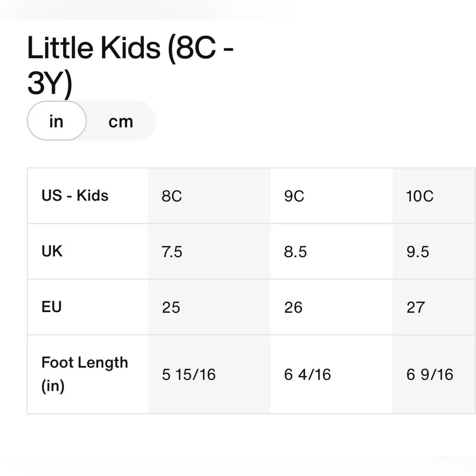Click the EU 26 cell
This screenshot has width=476, height=476.
point(331,307)
